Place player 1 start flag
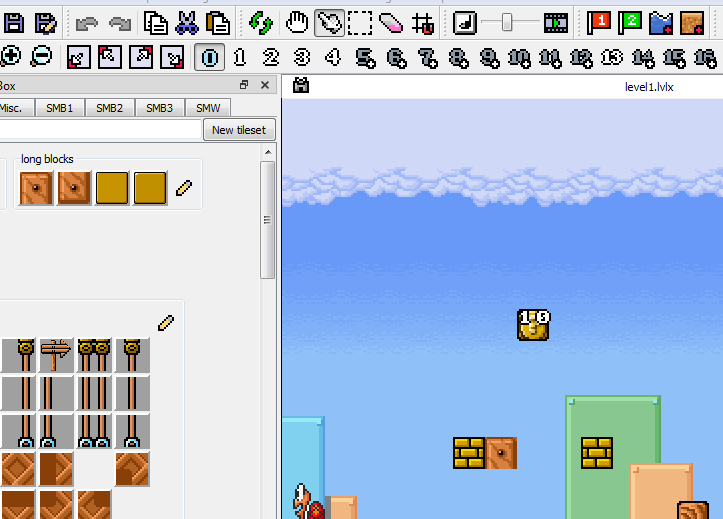Screen dimensions: 723x519 (598, 23)
